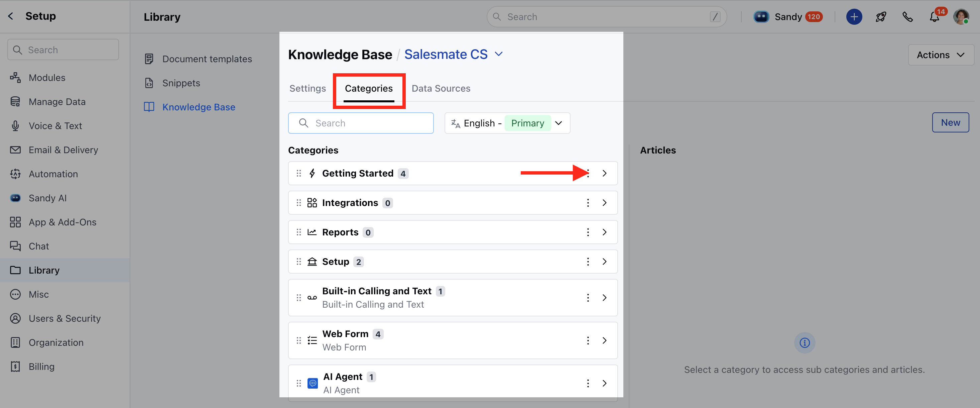This screenshot has height=408, width=980.
Task: Click drag handle of Integrations category
Action: coord(298,203)
